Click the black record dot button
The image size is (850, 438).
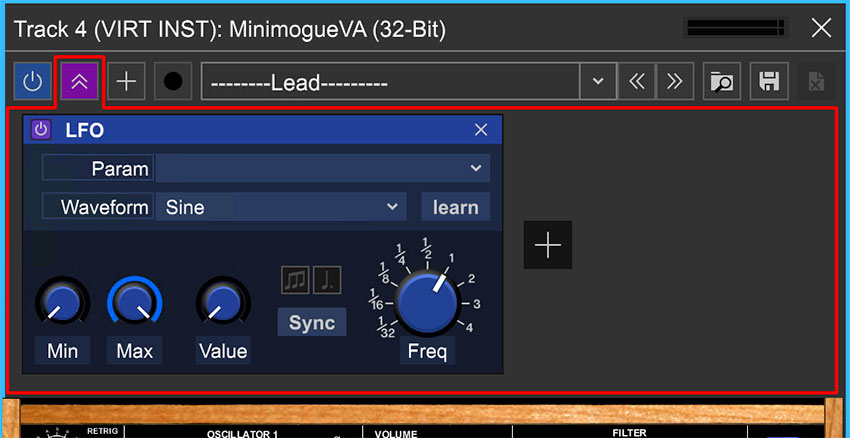point(173,81)
